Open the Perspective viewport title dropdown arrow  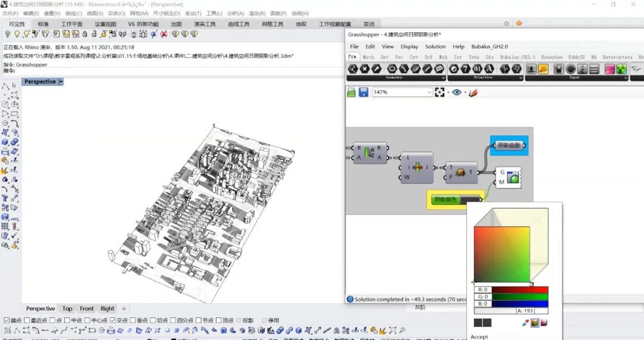pyautogui.click(x=61, y=82)
